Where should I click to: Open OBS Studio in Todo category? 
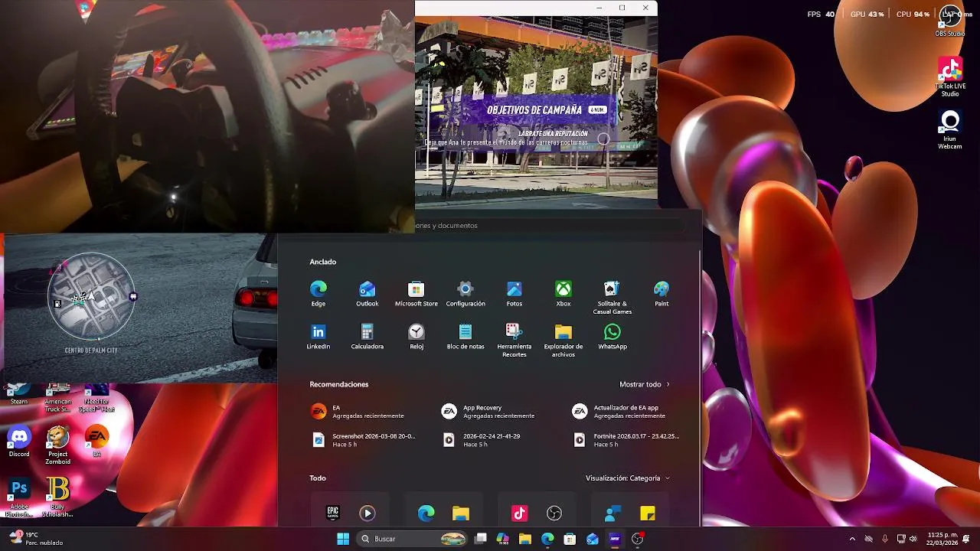coord(554,514)
